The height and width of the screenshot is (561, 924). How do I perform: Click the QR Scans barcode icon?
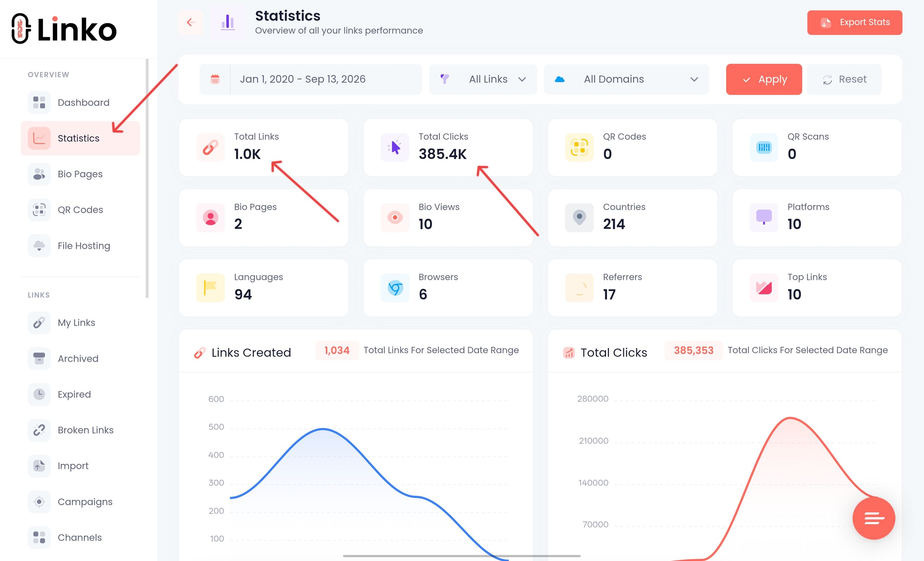click(x=764, y=147)
